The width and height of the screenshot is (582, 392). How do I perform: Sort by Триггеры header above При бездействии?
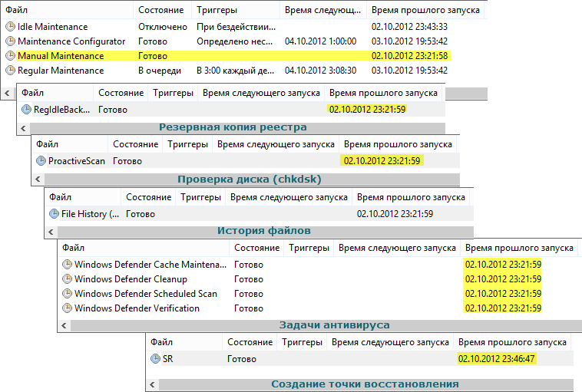coord(235,10)
